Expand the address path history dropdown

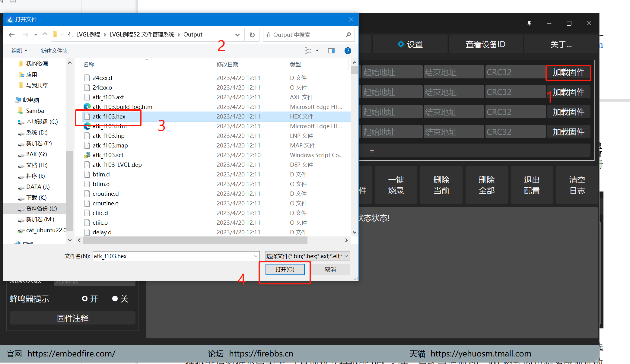pos(237,35)
